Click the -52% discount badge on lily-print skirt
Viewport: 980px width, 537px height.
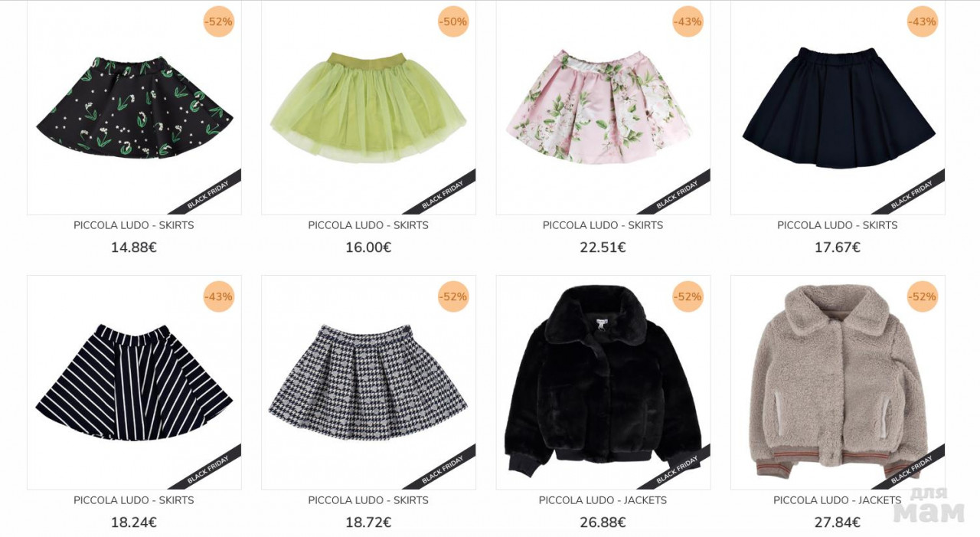point(218,21)
